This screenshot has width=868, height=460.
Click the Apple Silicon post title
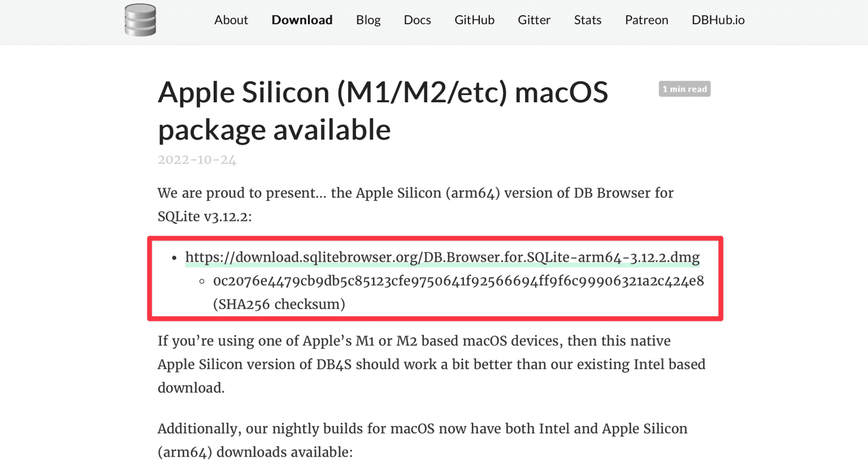383,111
